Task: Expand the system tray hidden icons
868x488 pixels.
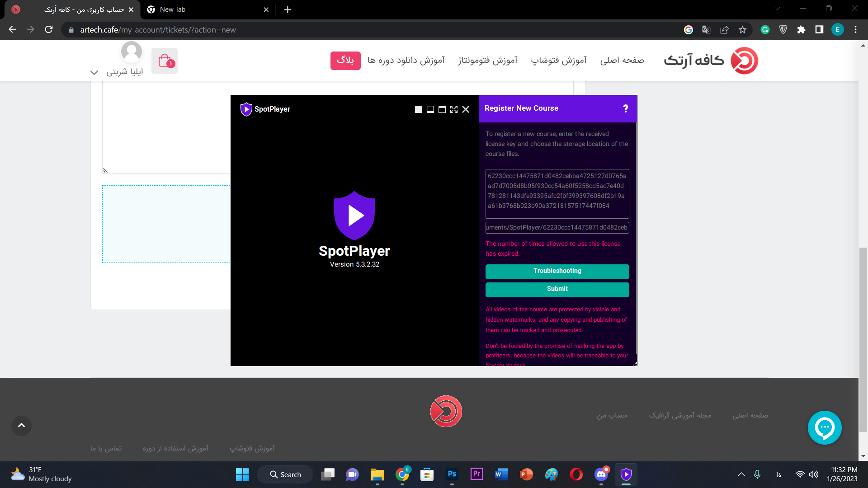Action: 741,474
